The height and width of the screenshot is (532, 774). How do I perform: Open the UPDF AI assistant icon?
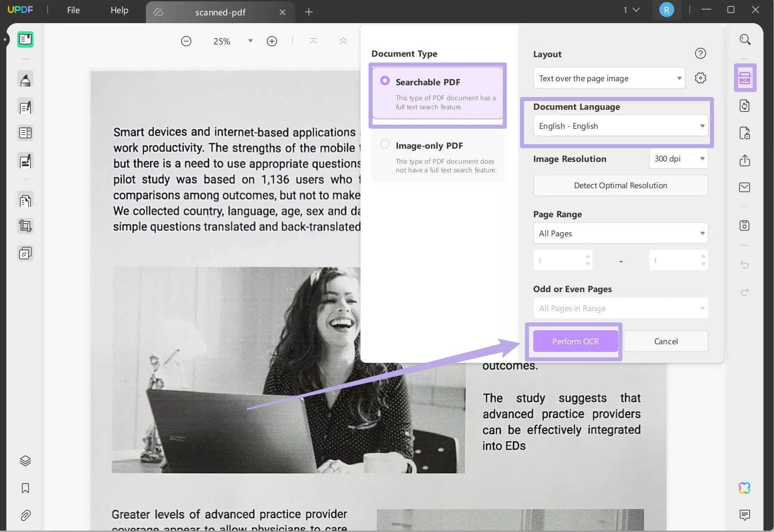745,488
